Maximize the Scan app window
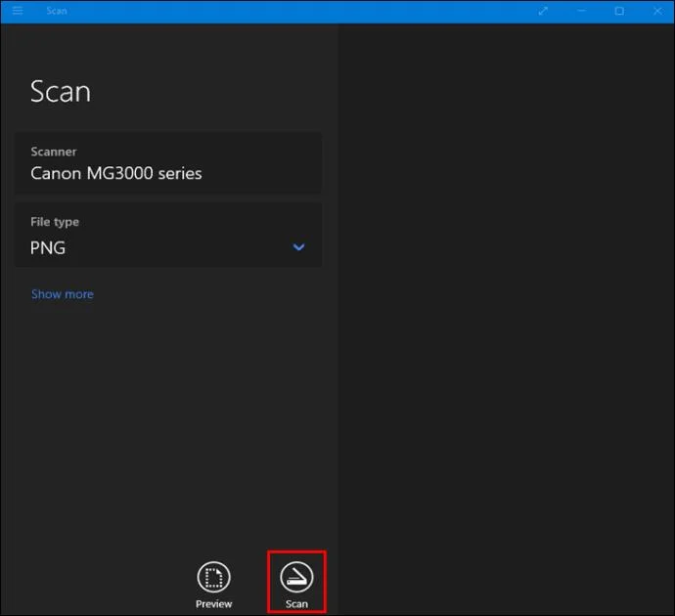Viewport: 675px width, 616px height. [619, 11]
